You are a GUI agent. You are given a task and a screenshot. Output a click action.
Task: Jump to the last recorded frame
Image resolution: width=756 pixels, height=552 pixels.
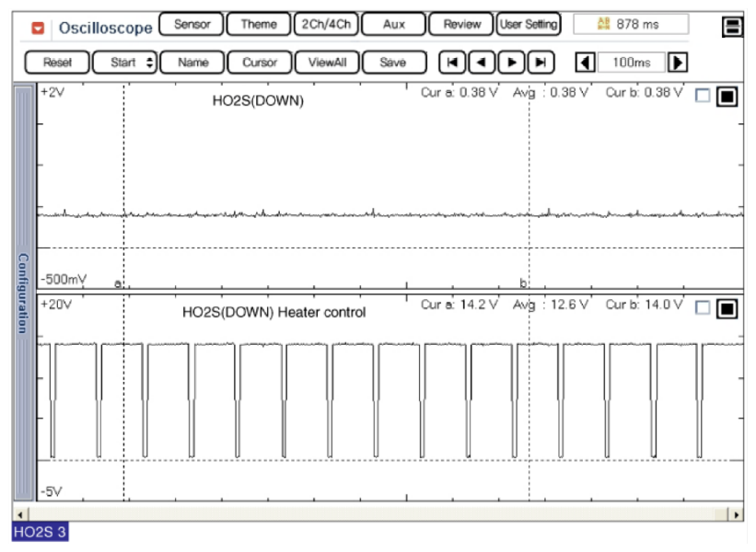click(541, 63)
